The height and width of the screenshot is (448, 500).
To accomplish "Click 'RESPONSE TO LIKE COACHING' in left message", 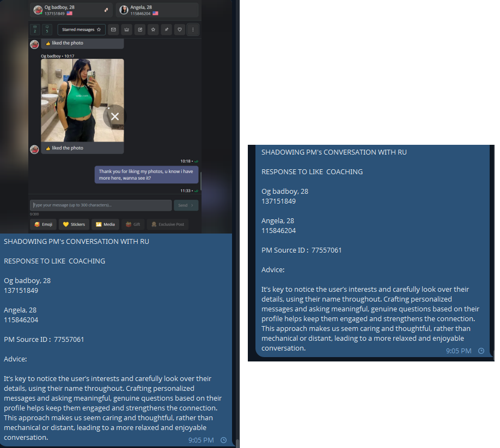I will [x=54, y=261].
